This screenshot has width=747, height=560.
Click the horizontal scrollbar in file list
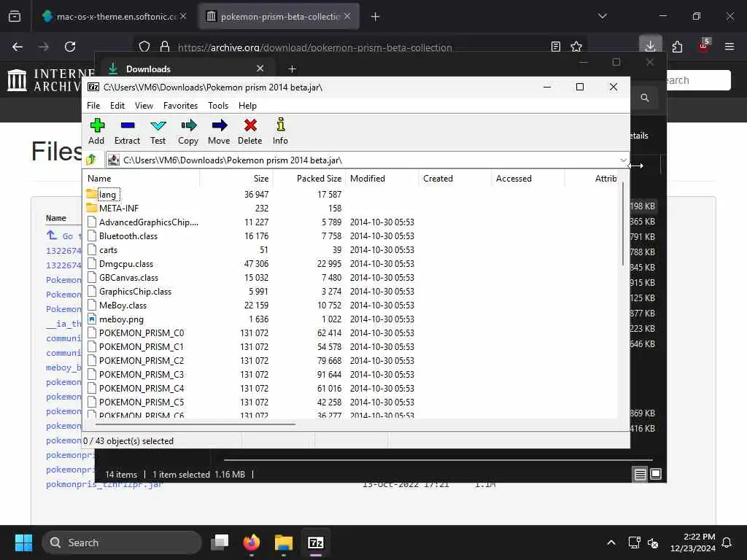coord(196,424)
